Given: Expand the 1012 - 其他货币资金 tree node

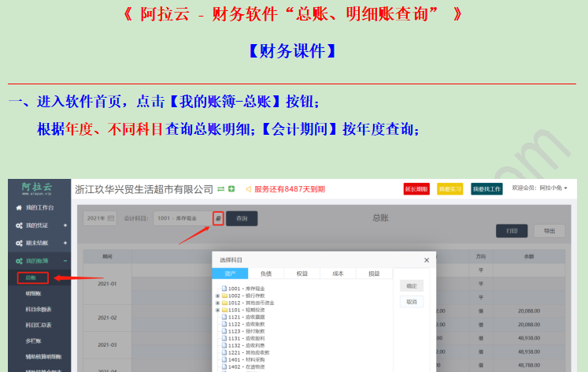Looking at the screenshot, I should click(x=217, y=303).
